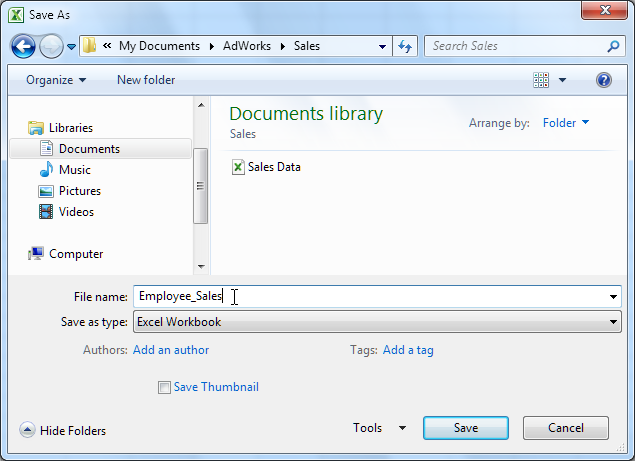Click the Documents page icon
Image resolution: width=635 pixels, height=461 pixels.
(46, 148)
